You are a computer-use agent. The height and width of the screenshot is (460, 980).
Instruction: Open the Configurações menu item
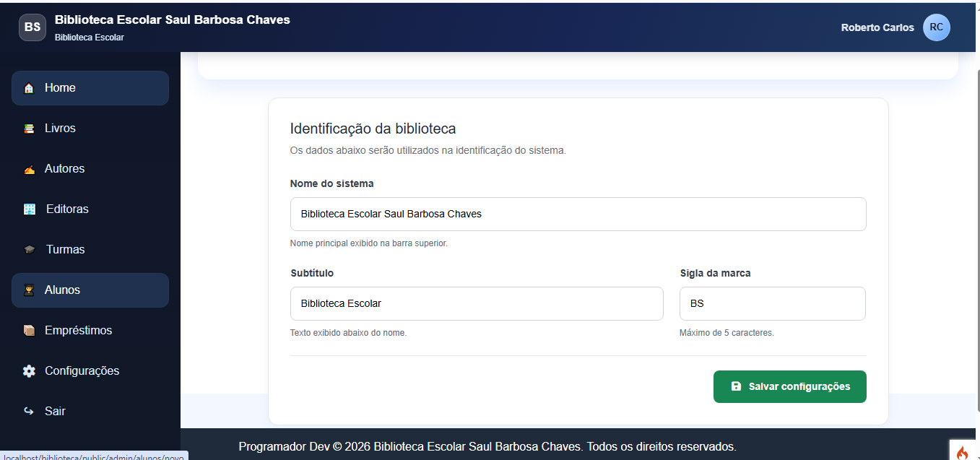click(90, 371)
